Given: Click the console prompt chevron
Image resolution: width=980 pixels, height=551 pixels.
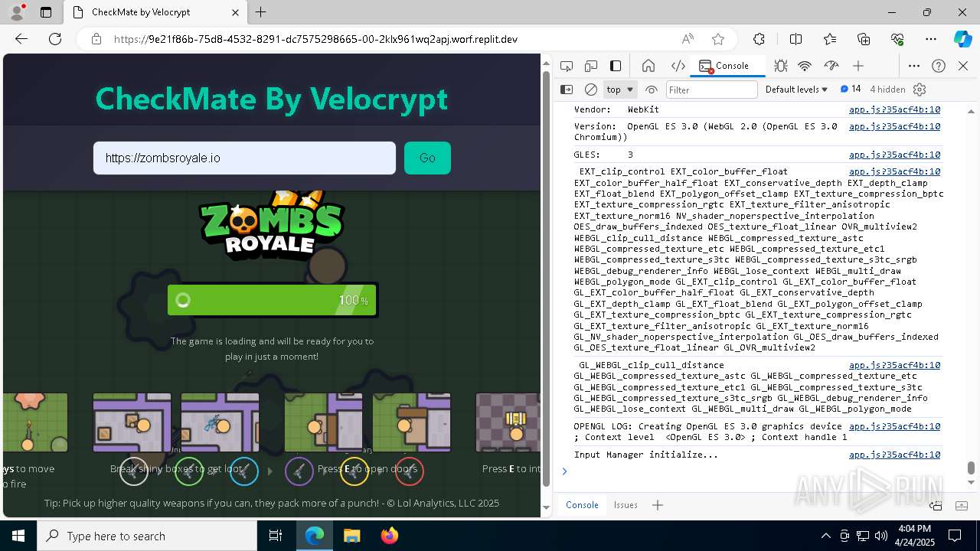Looking at the screenshot, I should (564, 471).
